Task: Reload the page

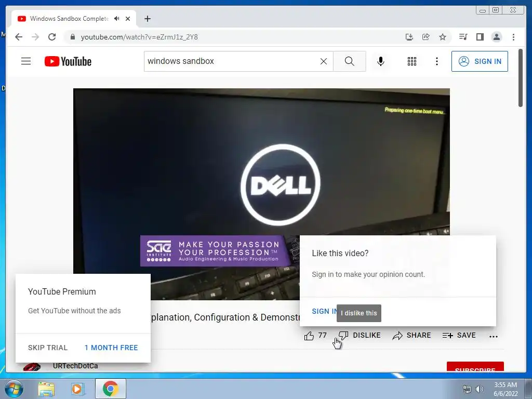Action: (52, 37)
